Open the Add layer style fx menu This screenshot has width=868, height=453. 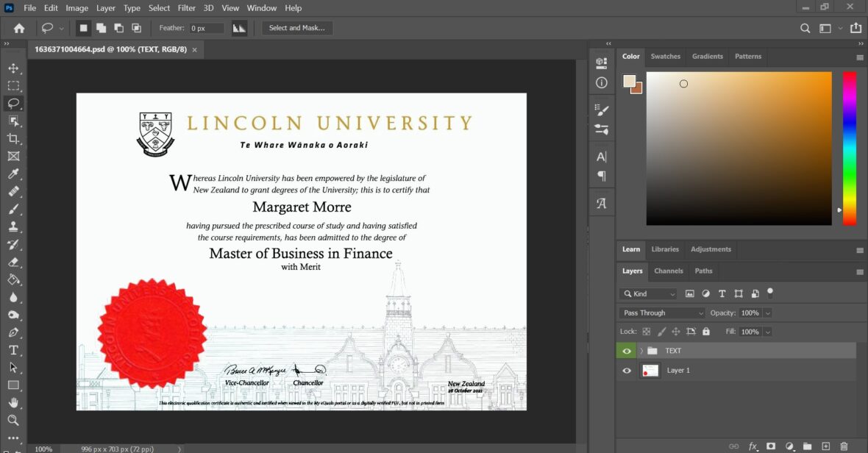coord(753,446)
